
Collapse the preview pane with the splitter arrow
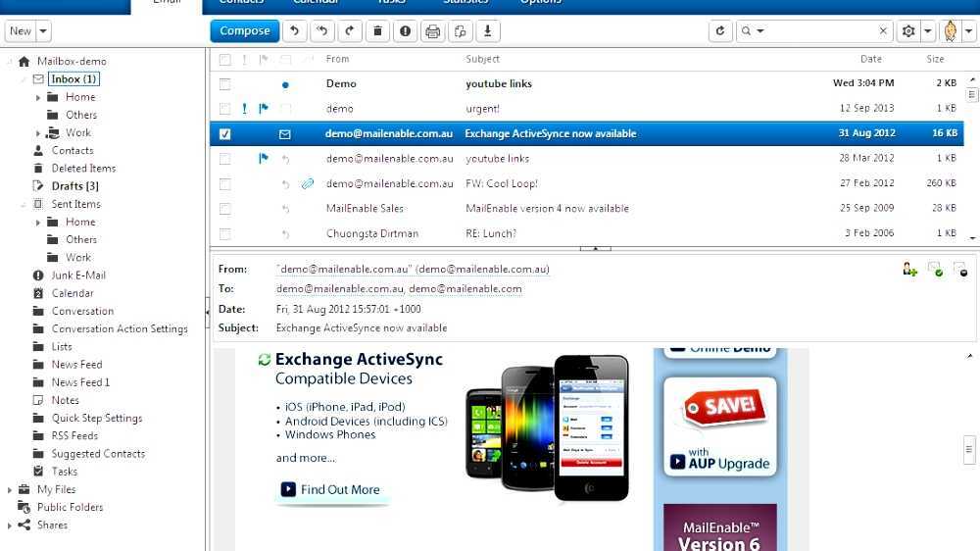(596, 248)
